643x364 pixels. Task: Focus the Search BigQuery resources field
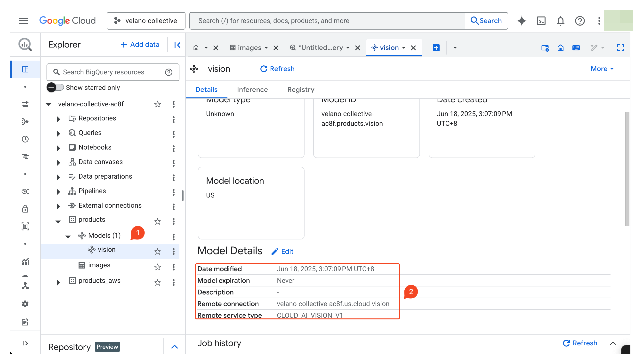[113, 72]
